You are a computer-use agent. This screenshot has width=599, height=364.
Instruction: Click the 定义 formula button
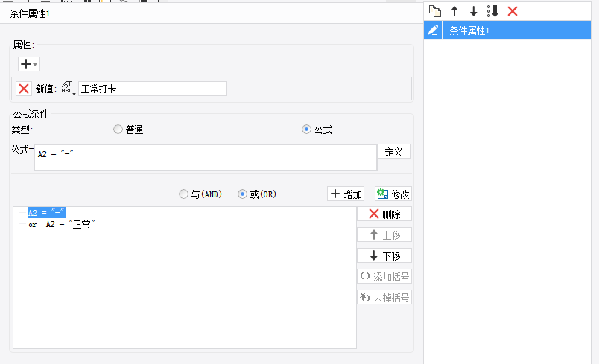click(393, 152)
